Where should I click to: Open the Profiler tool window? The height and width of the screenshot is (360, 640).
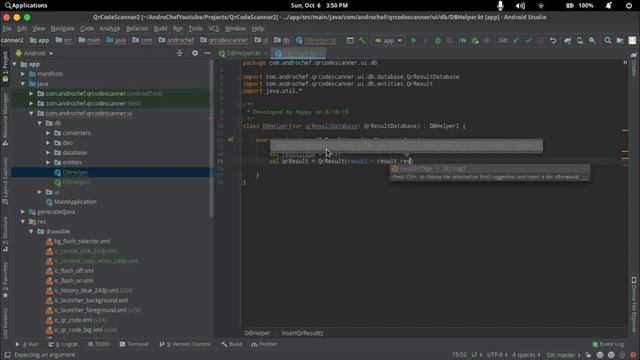point(264,344)
